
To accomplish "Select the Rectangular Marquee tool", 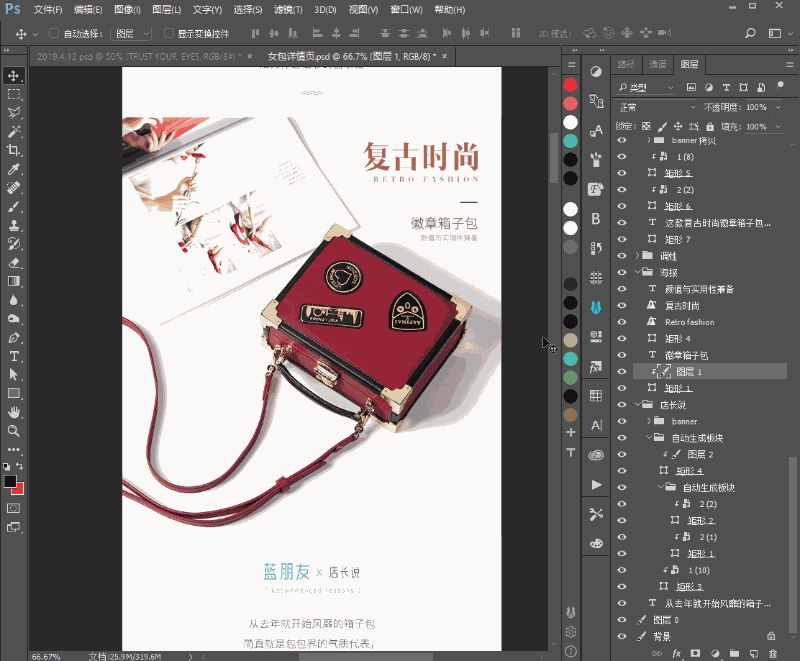I will (x=13, y=94).
